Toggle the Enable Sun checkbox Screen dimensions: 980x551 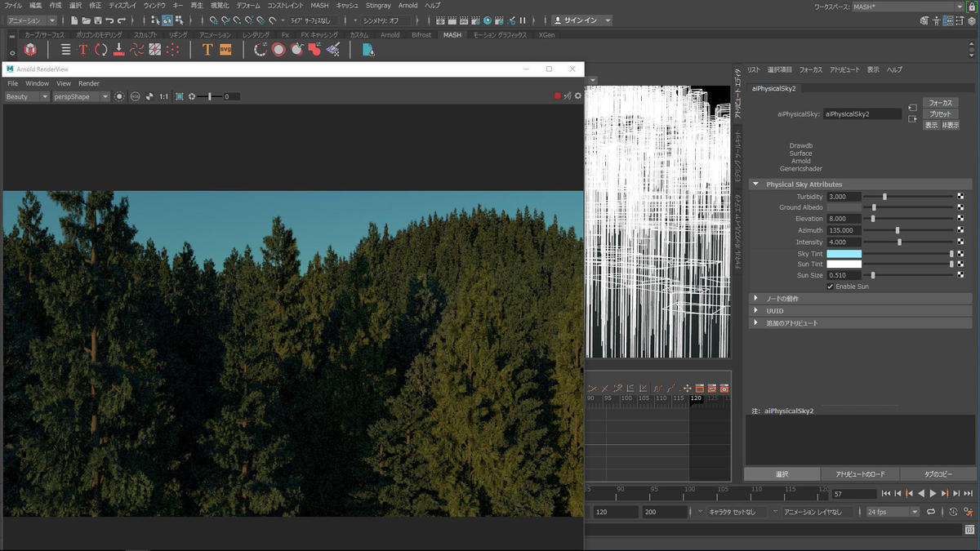click(x=831, y=287)
